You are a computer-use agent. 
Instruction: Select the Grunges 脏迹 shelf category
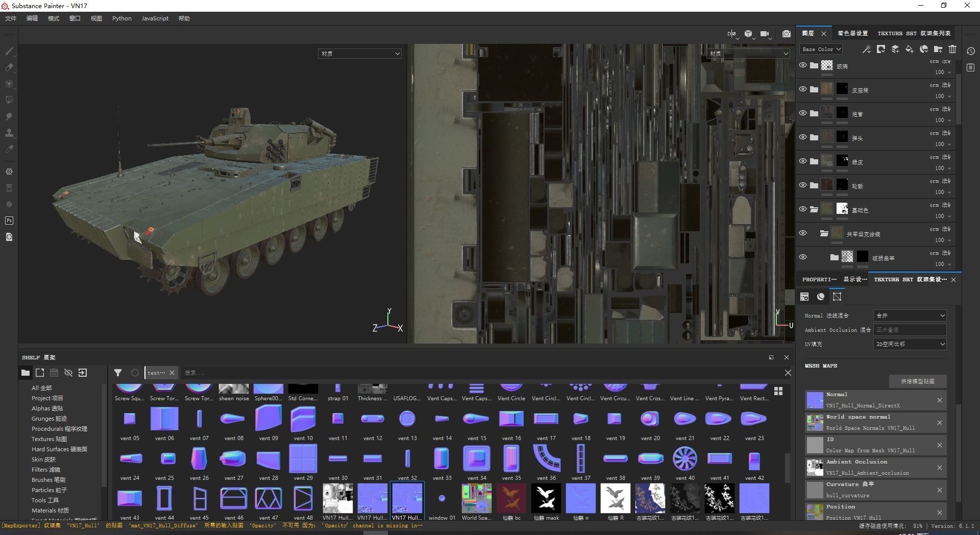(49, 419)
